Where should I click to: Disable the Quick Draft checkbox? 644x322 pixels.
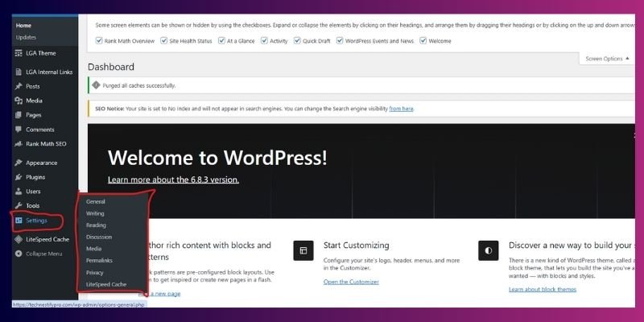(297, 41)
